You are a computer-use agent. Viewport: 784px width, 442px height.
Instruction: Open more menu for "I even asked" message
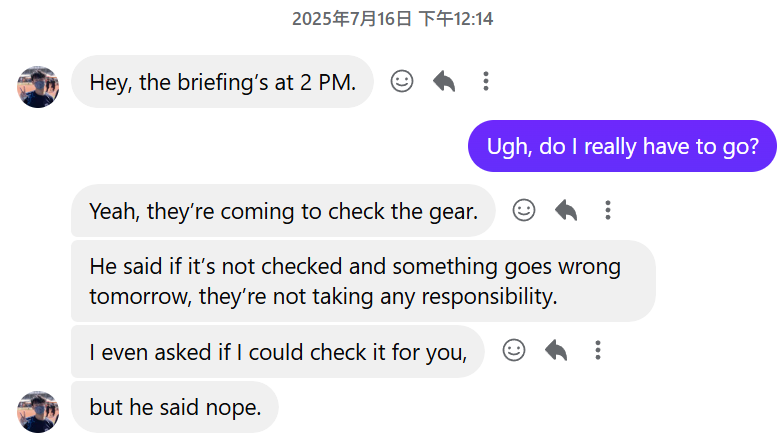(598, 350)
